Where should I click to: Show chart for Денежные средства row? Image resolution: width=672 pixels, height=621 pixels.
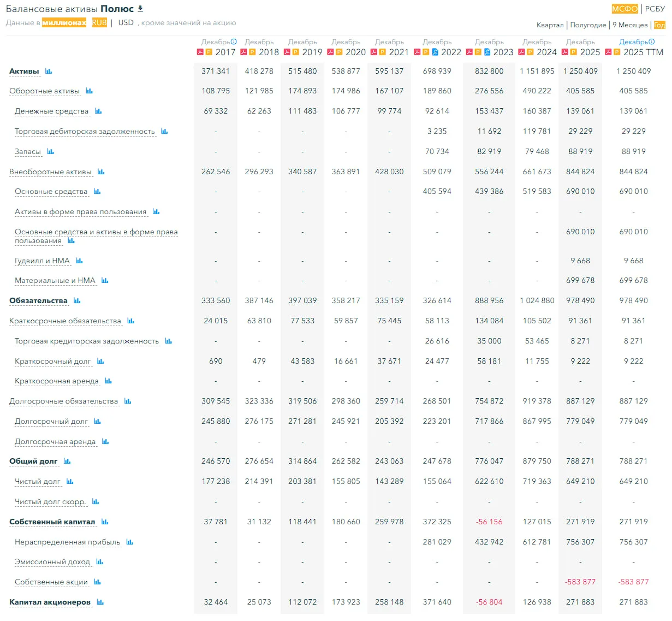98,111
